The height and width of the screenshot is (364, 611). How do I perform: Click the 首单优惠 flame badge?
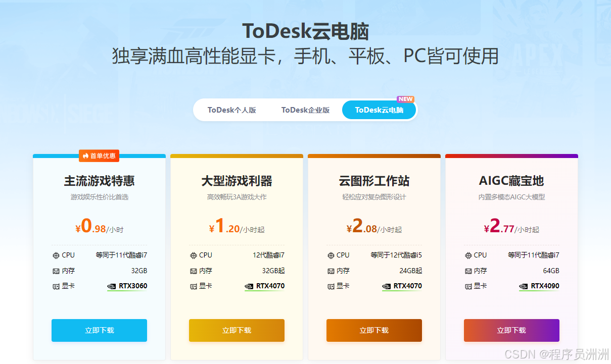tap(99, 156)
